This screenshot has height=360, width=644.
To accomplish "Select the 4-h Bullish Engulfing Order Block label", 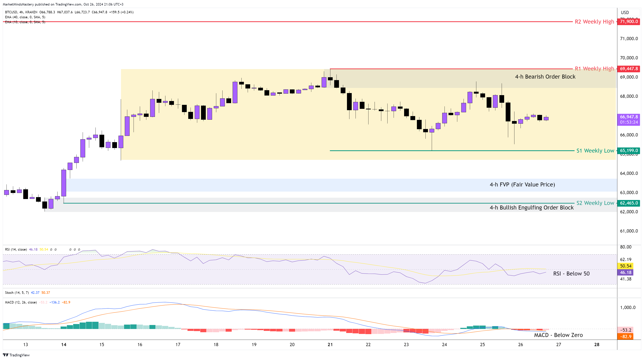I will tap(532, 207).
